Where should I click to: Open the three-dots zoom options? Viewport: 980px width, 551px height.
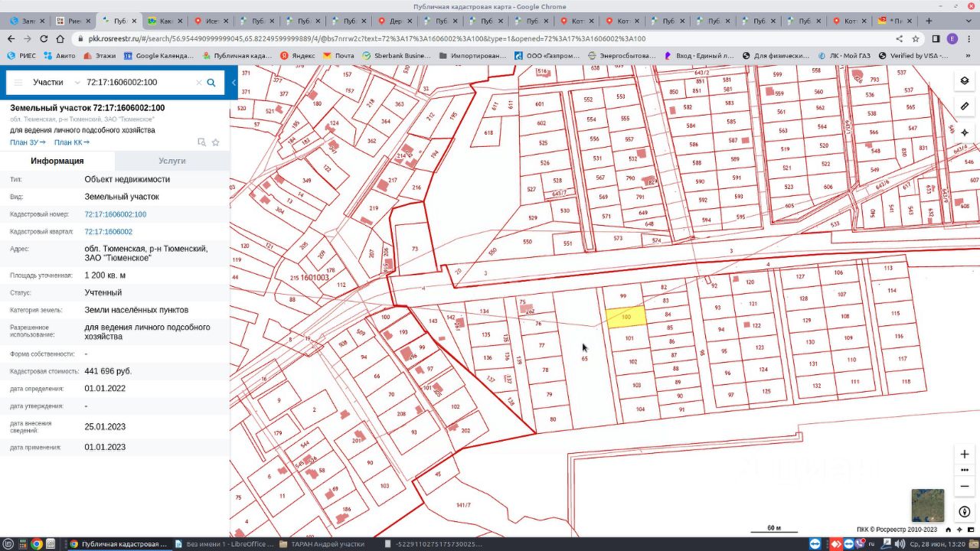pyautogui.click(x=965, y=470)
